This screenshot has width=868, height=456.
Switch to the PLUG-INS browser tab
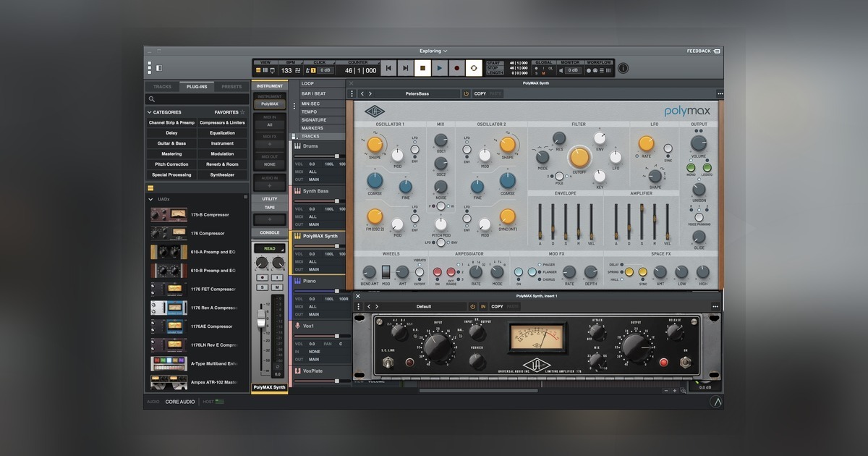pyautogui.click(x=197, y=87)
